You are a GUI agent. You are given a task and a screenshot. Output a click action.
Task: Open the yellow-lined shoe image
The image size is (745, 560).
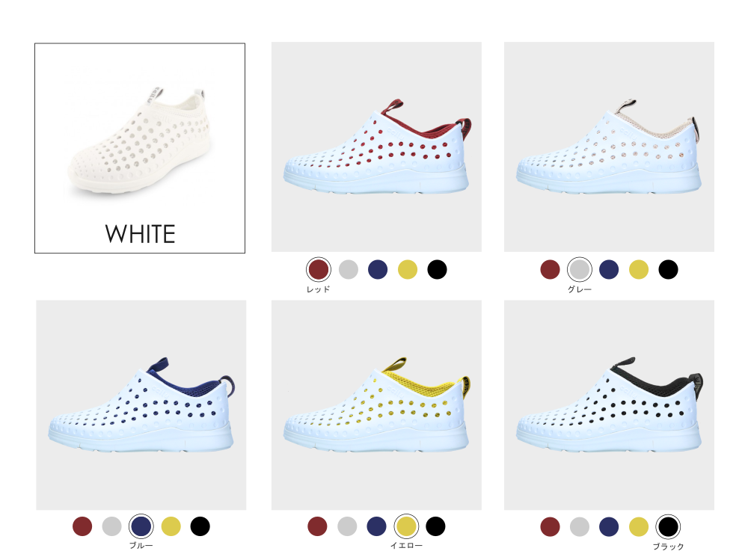pos(376,404)
